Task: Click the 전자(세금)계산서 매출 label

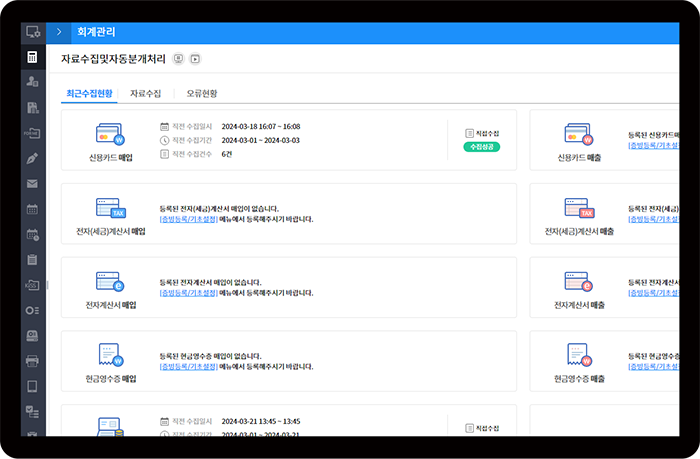Action: click(x=579, y=231)
